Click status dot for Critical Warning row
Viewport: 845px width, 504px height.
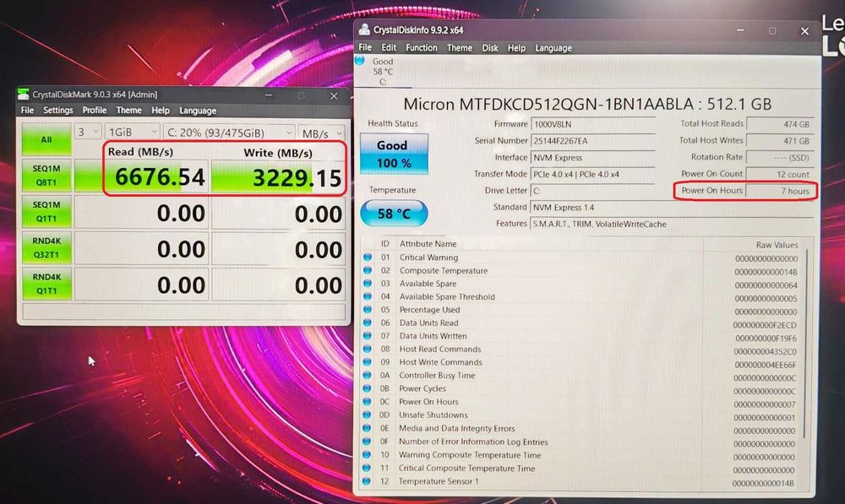coord(368,257)
